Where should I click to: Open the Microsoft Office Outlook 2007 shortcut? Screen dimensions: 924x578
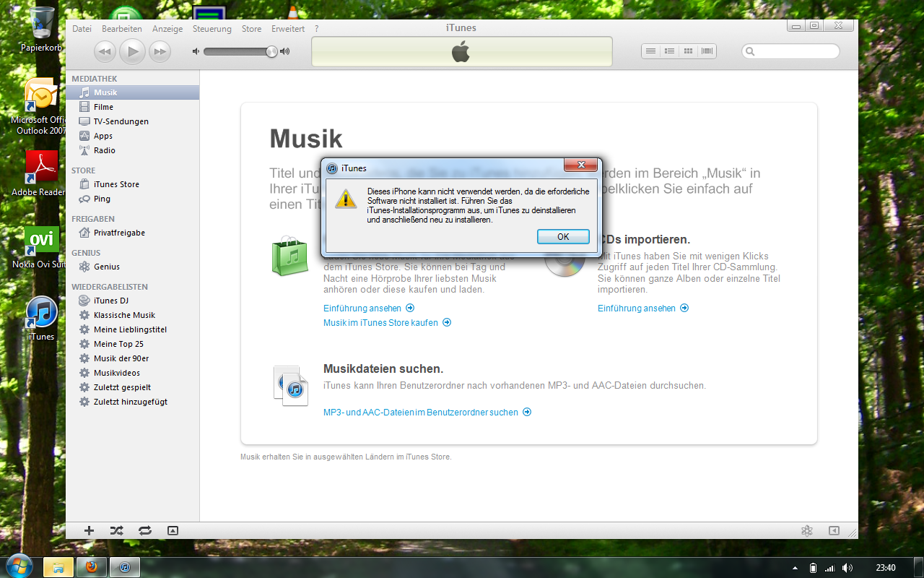(x=40, y=107)
